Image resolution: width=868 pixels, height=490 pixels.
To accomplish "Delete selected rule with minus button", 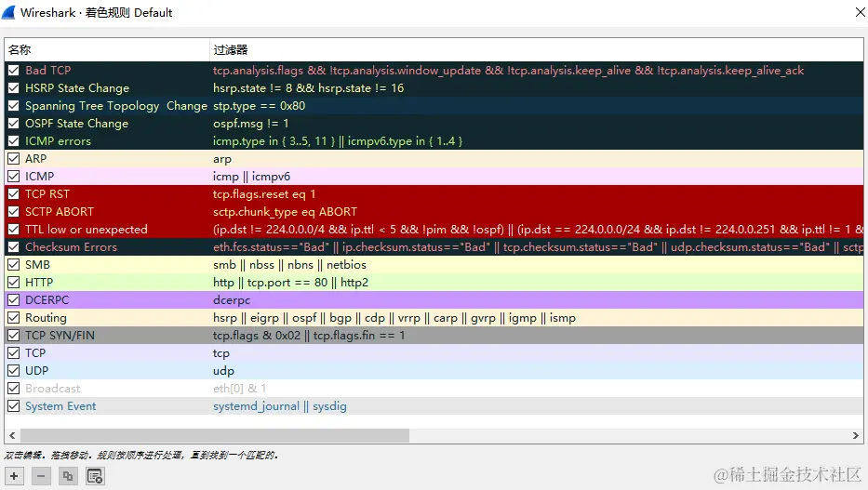I will point(41,476).
